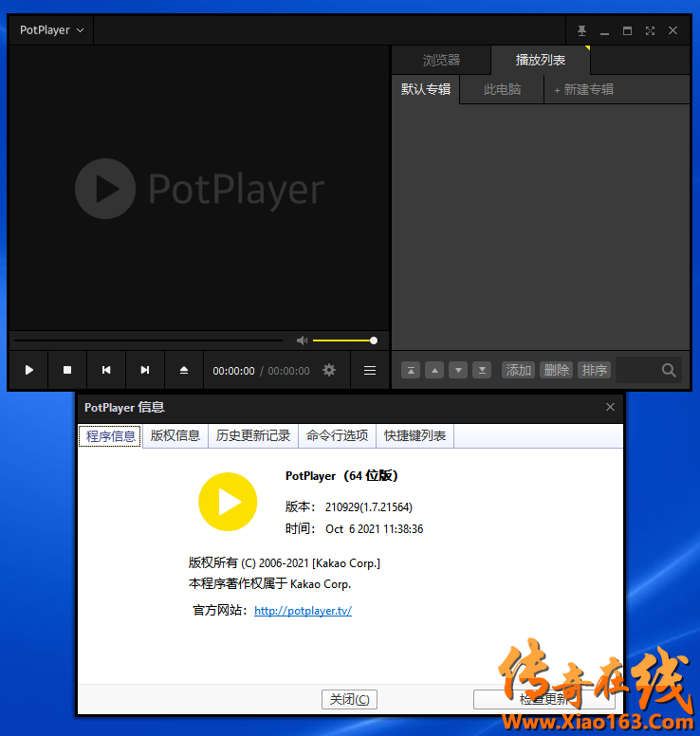Image resolution: width=700 pixels, height=736 pixels.
Task: Click the yellow PotPlayer logo in dialog
Action: coord(228,502)
